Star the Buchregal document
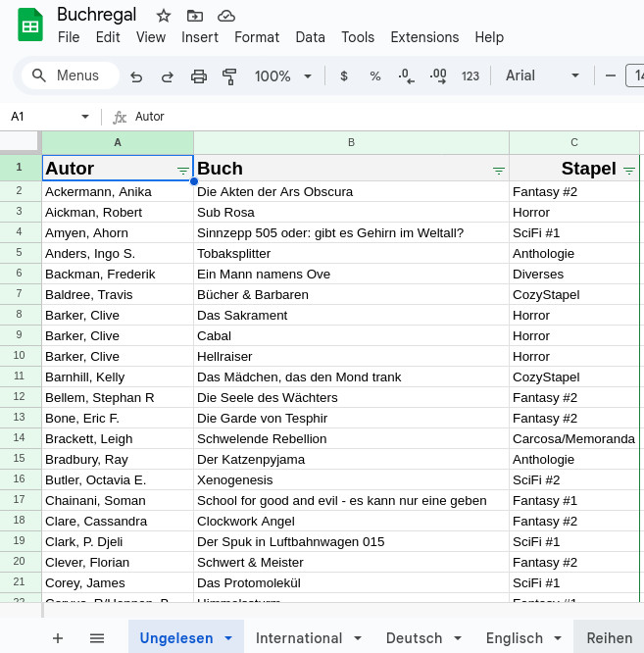 [164, 15]
